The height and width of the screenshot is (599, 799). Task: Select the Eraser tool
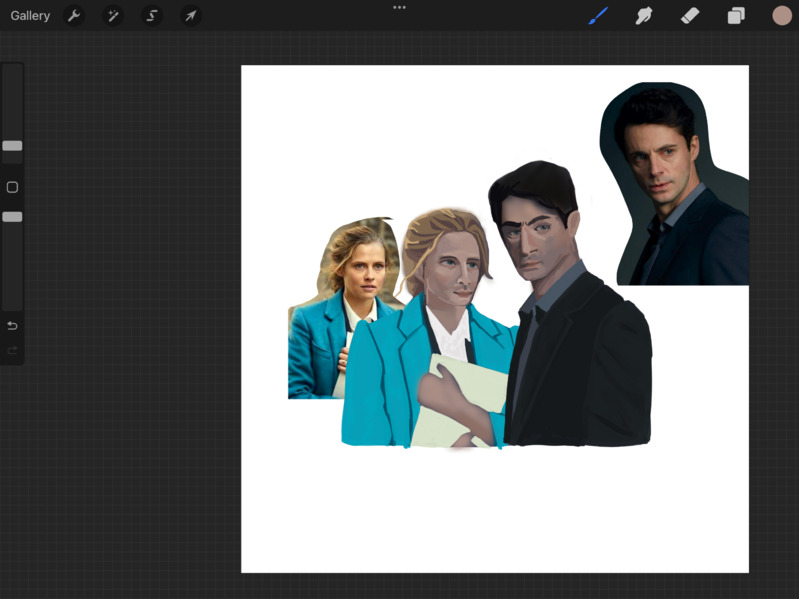tap(690, 16)
